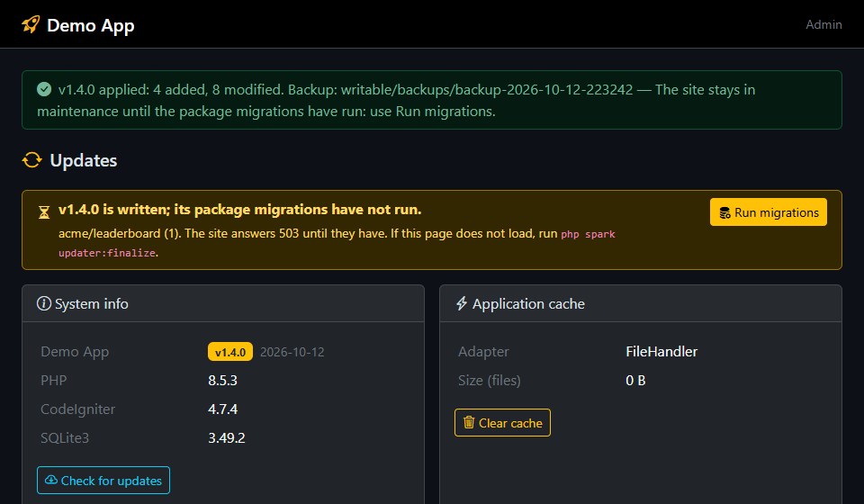This screenshot has height=504, width=864.
Task: Click the hourglass pending icon
Action: pos(44,212)
